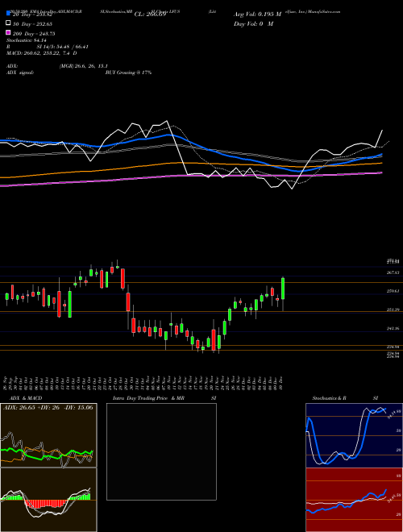This screenshot has height=532, width=403.
Task: Click the blue 20 Day legend swatch
Action: (8, 14)
